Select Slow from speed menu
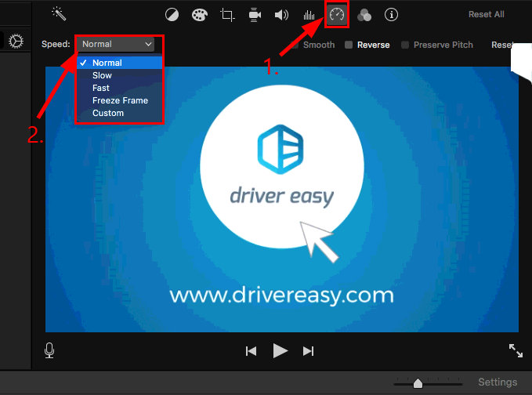532x395 pixels. 119,75
